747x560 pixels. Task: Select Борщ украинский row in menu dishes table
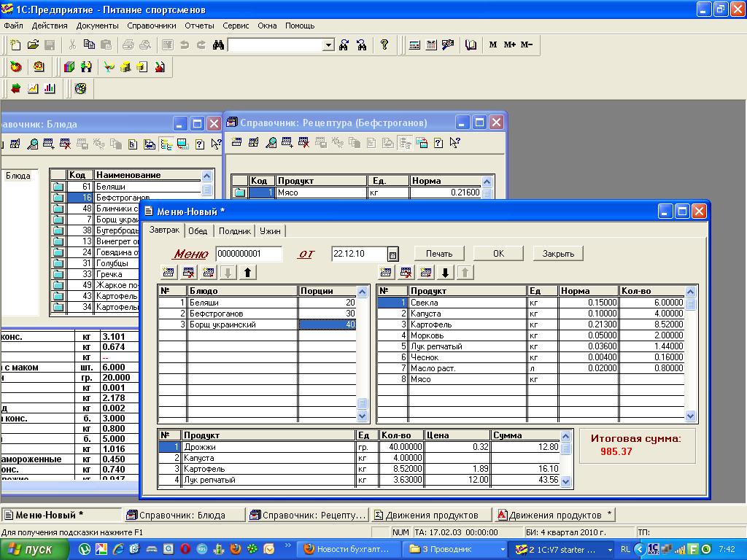258,324
